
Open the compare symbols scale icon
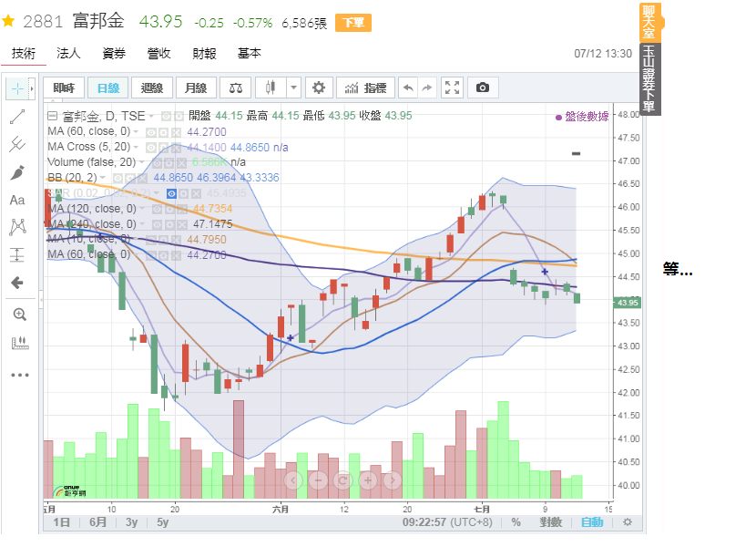pos(236,88)
